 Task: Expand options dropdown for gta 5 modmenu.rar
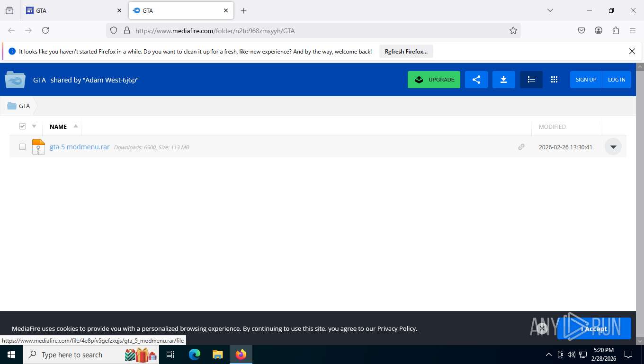coord(613,147)
